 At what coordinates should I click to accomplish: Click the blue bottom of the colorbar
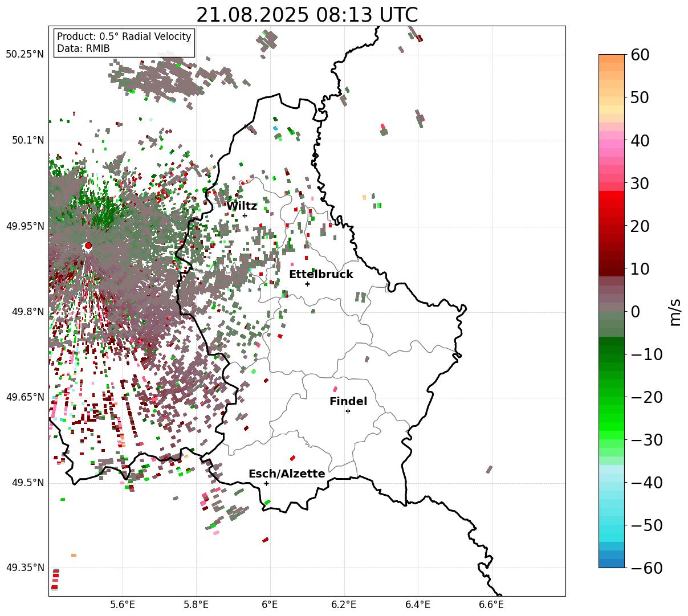coord(612,563)
